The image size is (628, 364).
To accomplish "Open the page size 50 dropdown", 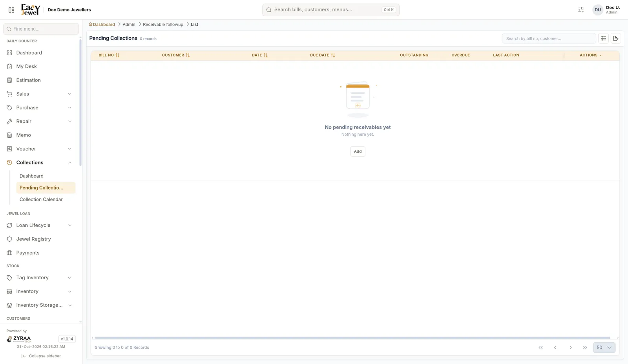I will [x=604, y=348].
